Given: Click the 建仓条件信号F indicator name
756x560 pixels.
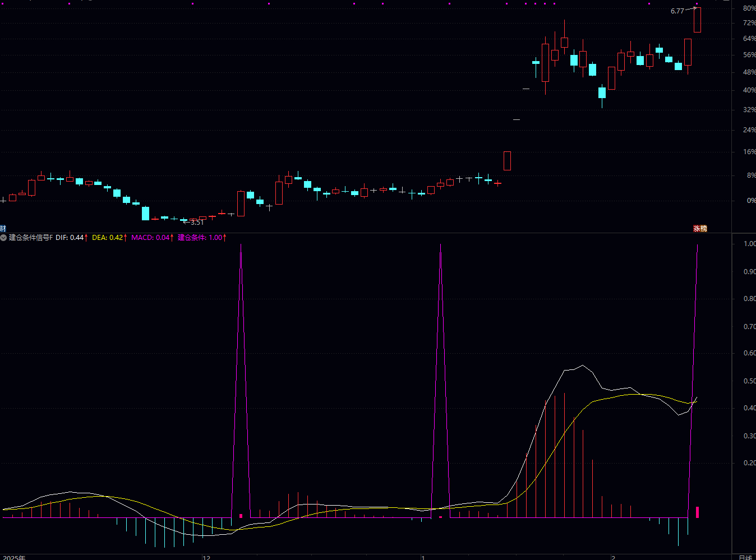Looking at the screenshot, I should coord(31,238).
